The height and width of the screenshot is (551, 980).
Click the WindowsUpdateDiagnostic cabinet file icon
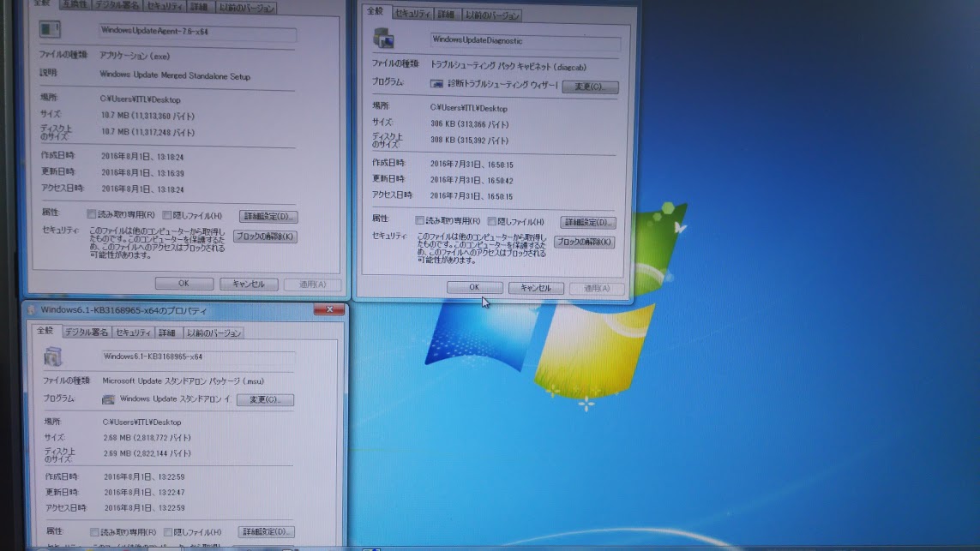click(x=383, y=39)
